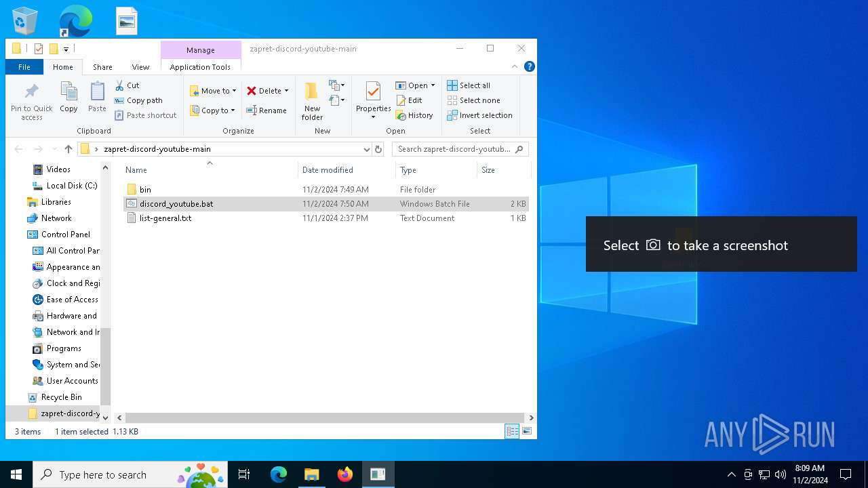
Task: Switch to the Share ribbon tab
Action: [102, 67]
